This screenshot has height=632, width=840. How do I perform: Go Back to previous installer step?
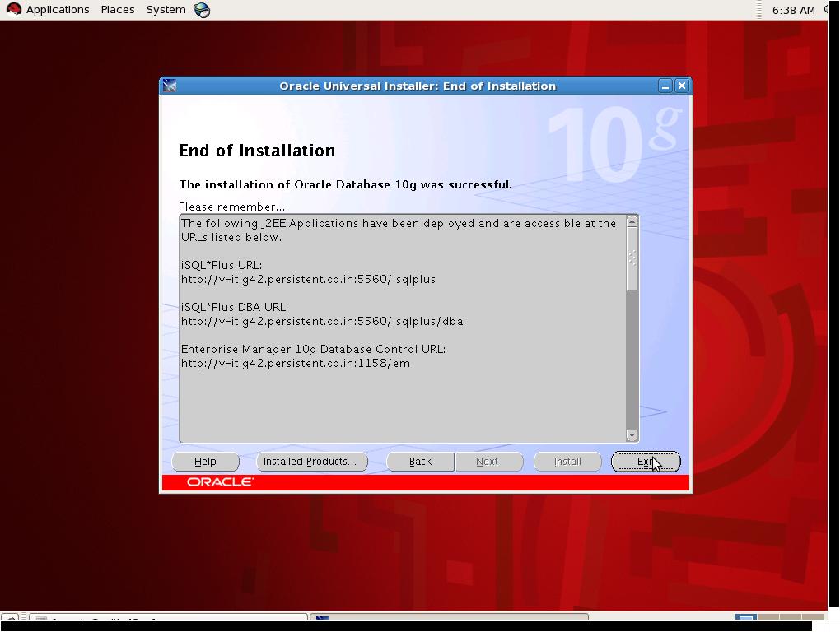tap(420, 462)
